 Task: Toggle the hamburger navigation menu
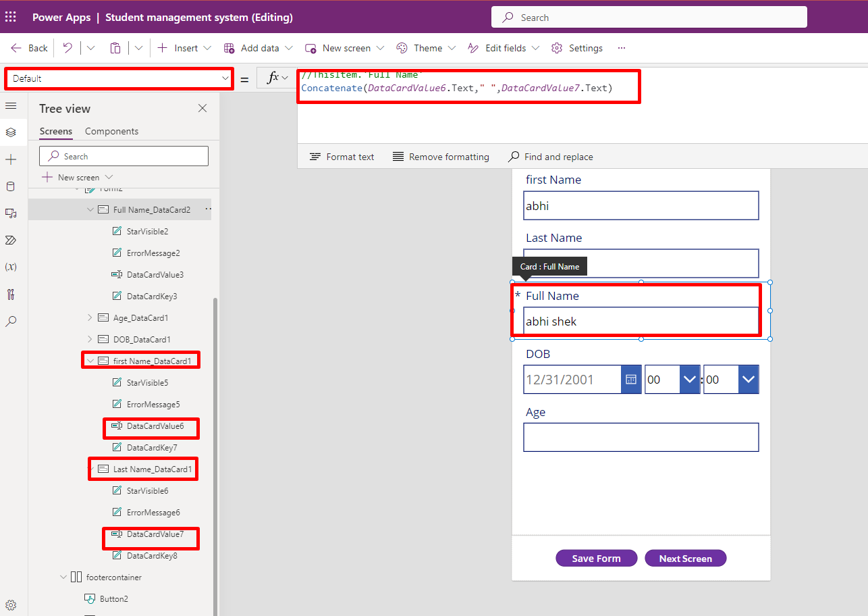click(11, 106)
